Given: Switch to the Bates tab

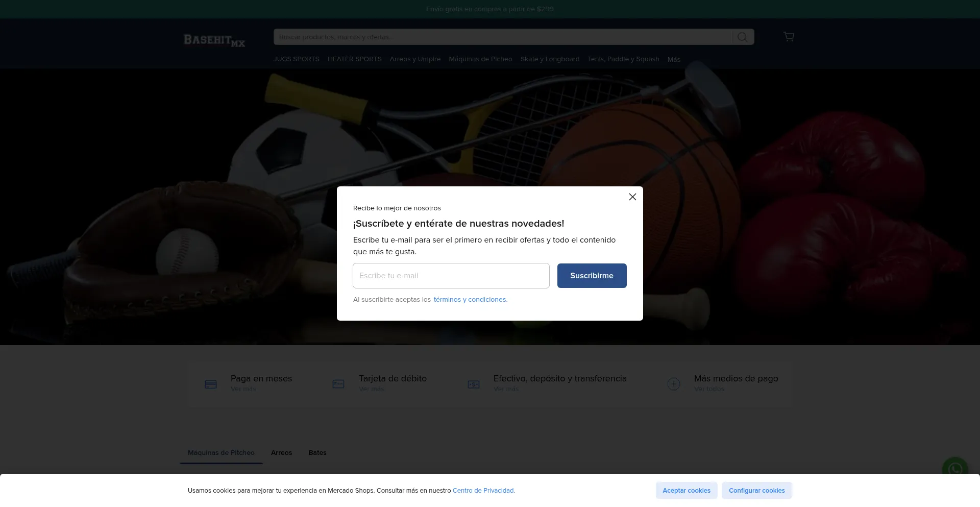Looking at the screenshot, I should coord(317,453).
